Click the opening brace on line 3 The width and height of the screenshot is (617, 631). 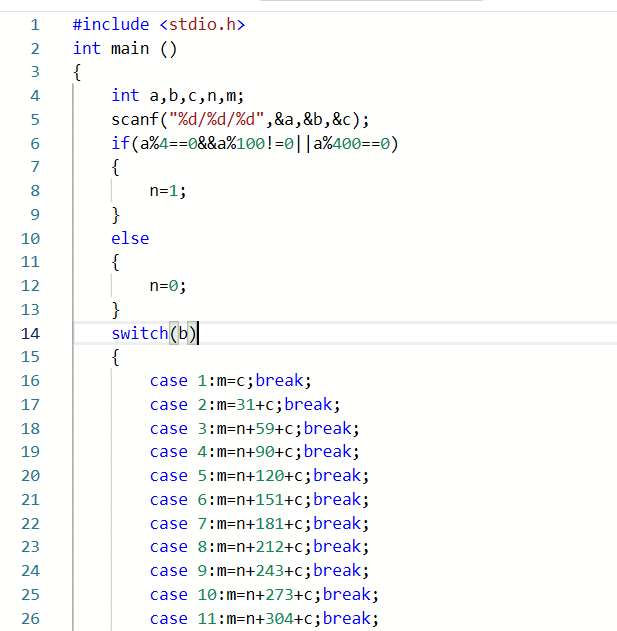click(77, 72)
